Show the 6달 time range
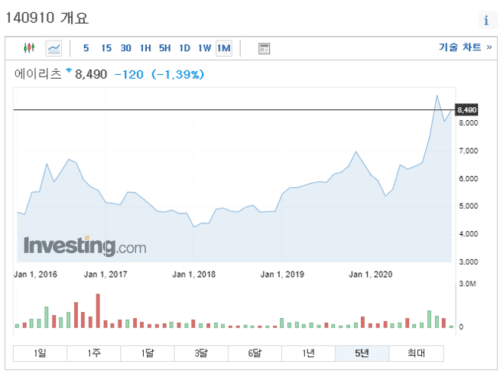500x374 pixels. (255, 353)
